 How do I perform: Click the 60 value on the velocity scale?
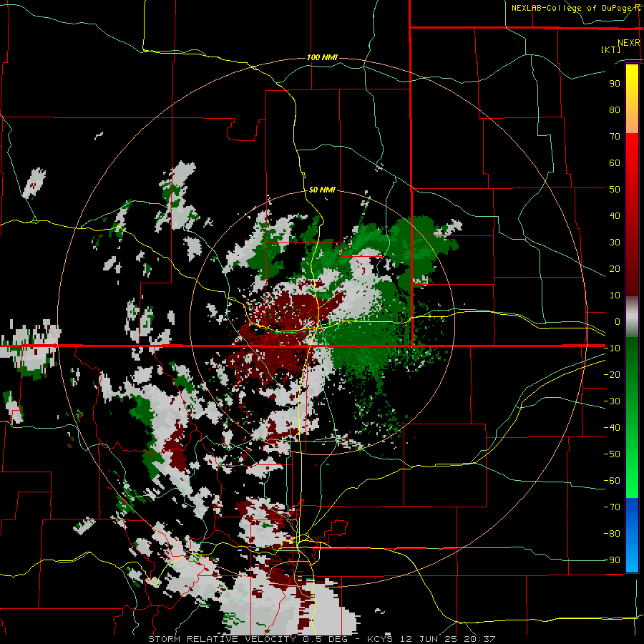[x=615, y=162]
